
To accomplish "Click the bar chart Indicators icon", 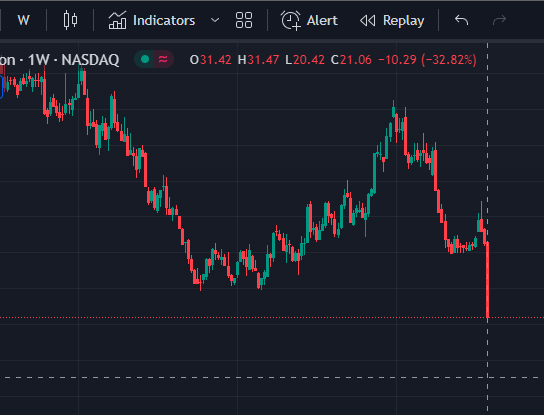I will tap(117, 20).
